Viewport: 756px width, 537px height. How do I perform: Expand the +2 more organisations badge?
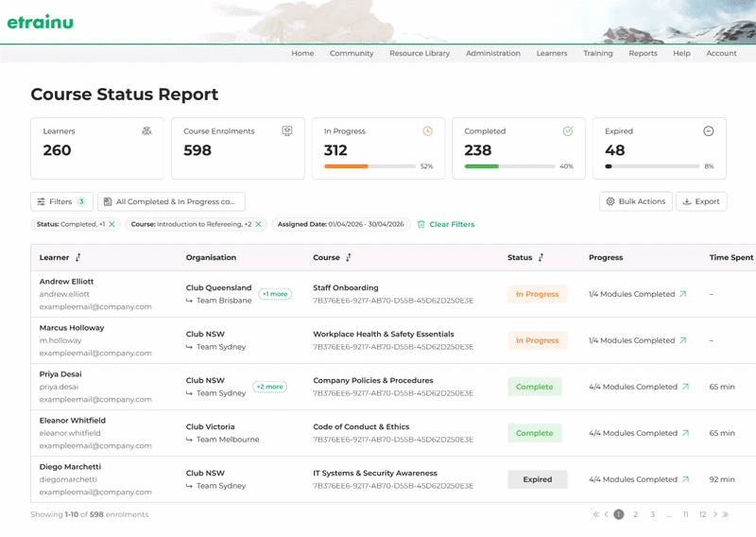[269, 387]
